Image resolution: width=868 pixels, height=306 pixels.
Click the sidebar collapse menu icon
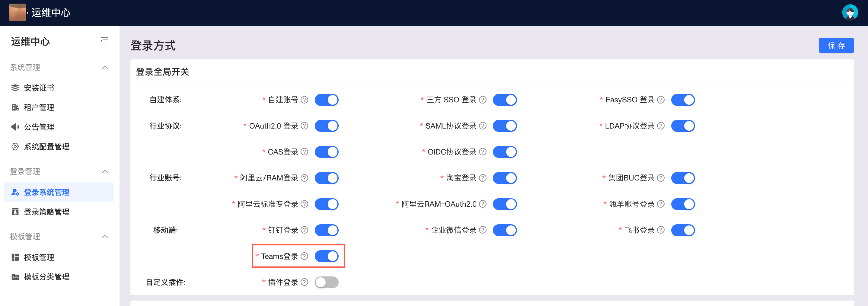(104, 41)
